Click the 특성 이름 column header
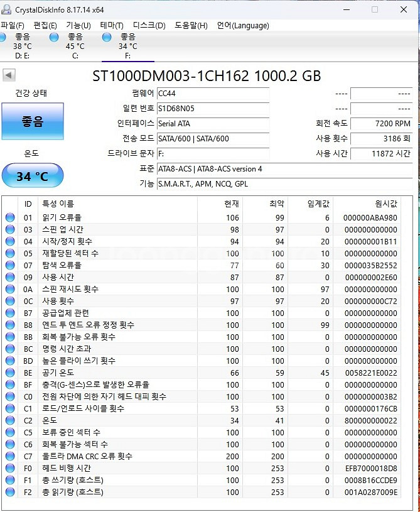Screen dimensions: 420x512 118,204
